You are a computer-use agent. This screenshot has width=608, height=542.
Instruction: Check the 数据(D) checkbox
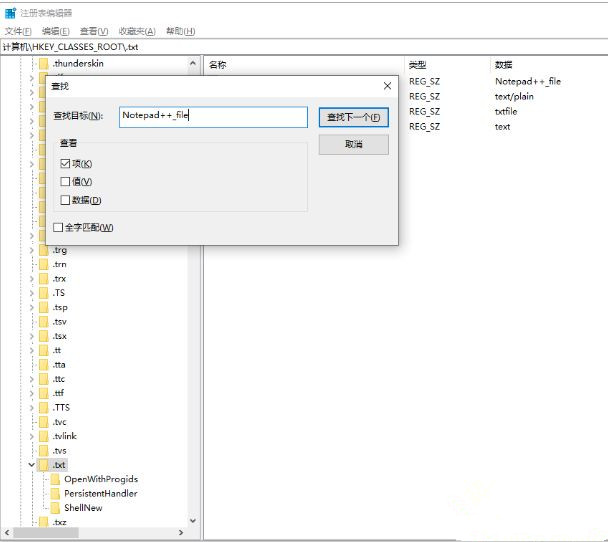(65, 200)
